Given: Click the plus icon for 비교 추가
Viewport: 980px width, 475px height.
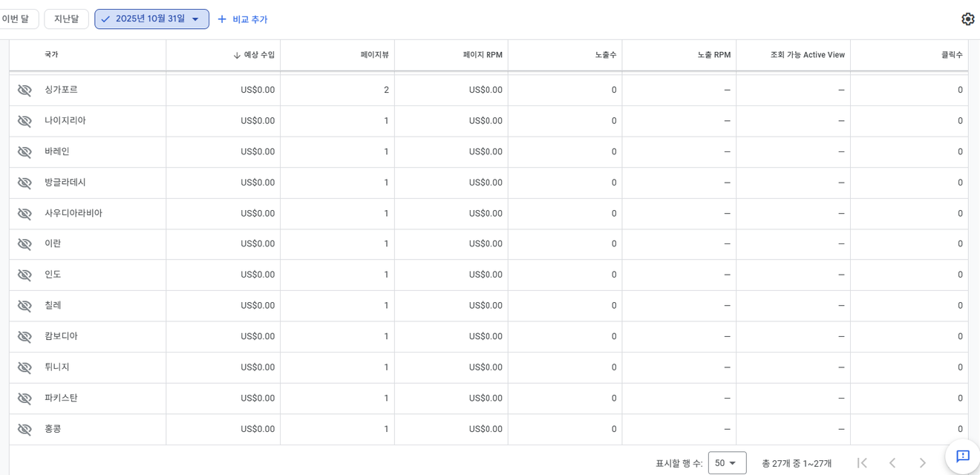Looking at the screenshot, I should pyautogui.click(x=222, y=19).
